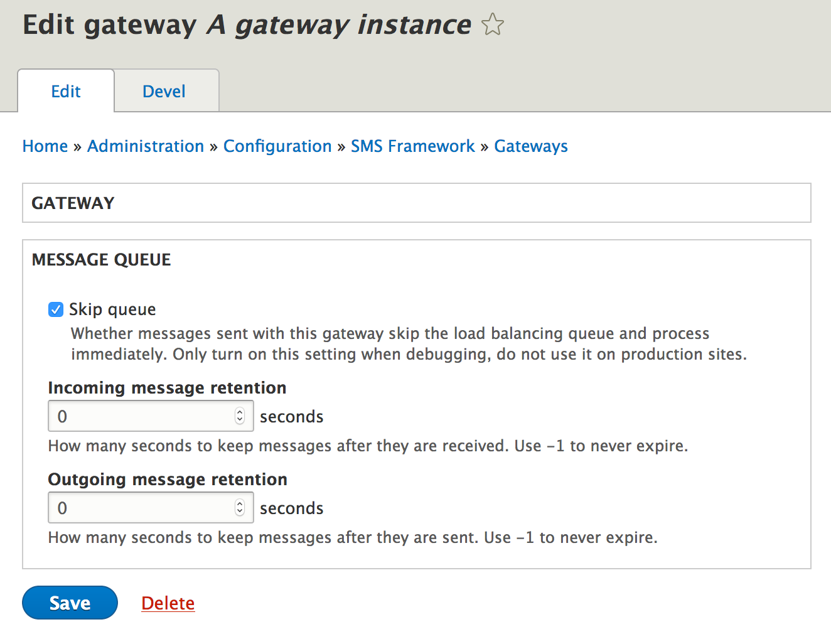Decrease Incoming message retention with the down arrow
This screenshot has width=831, height=644.
click(x=240, y=420)
